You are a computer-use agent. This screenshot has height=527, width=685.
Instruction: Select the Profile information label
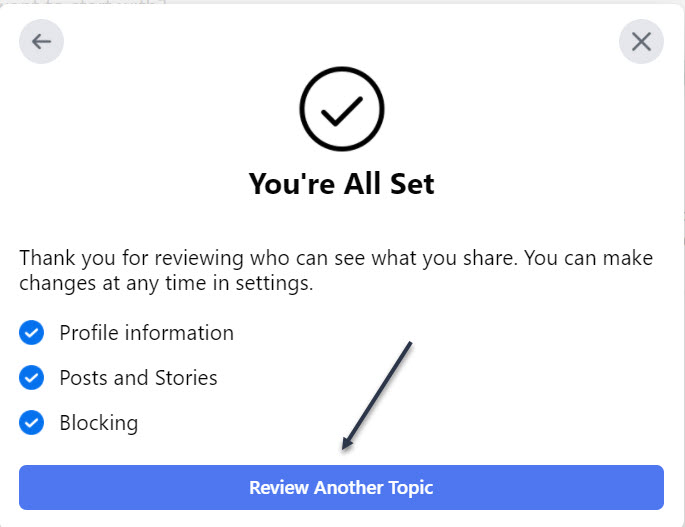[x=146, y=333]
